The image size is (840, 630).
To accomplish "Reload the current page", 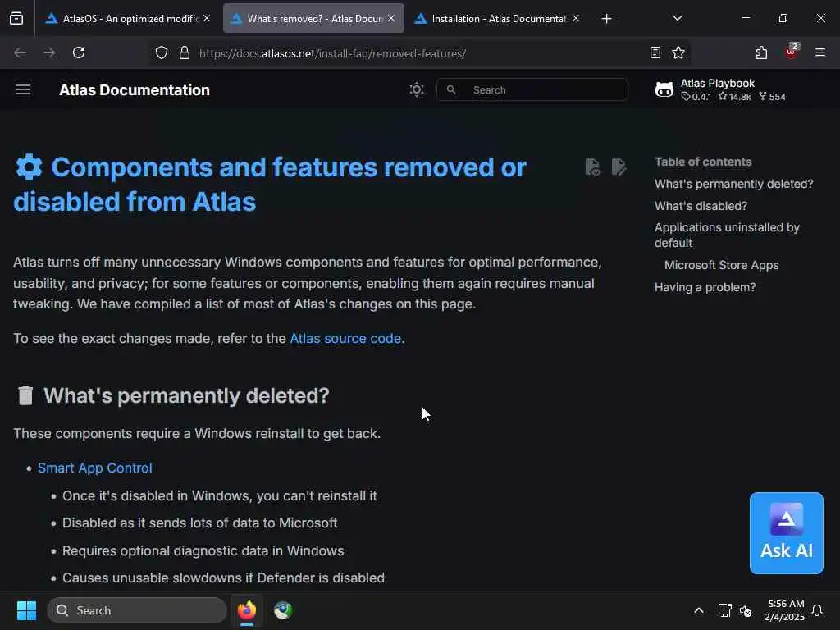I will [x=79, y=52].
